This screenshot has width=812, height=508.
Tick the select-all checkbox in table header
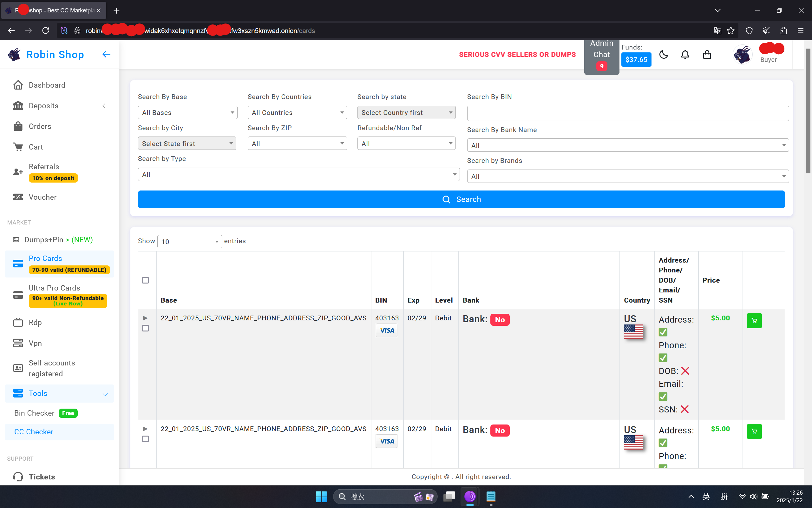coord(145,280)
